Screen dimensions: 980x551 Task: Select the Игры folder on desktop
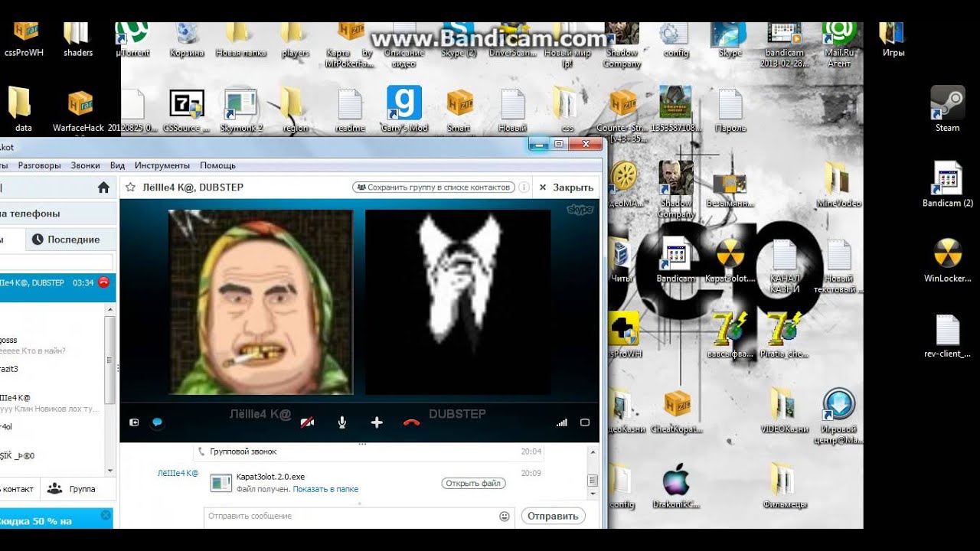pyautogui.click(x=893, y=40)
